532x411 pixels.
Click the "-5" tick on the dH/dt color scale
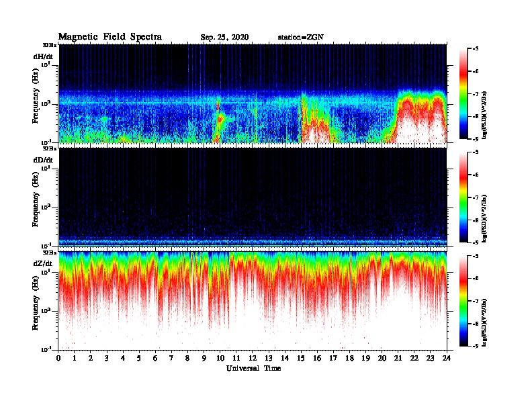pyautogui.click(x=476, y=49)
